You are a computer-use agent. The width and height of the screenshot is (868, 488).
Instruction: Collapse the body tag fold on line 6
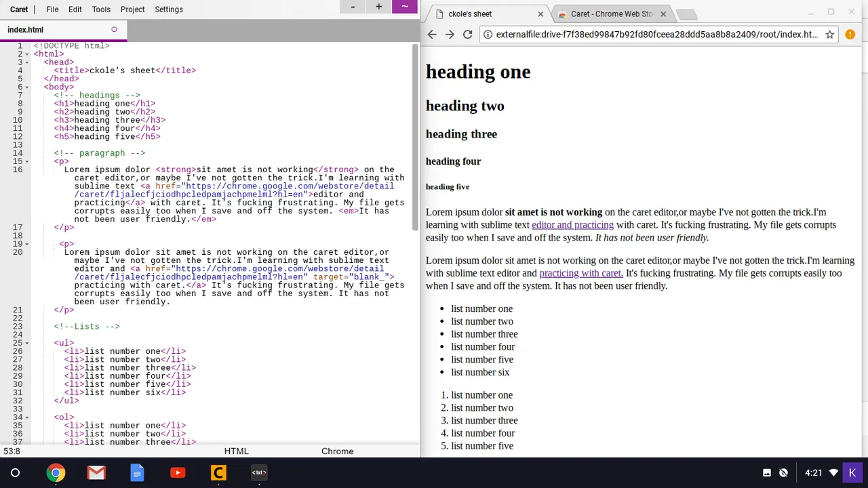tap(27, 87)
